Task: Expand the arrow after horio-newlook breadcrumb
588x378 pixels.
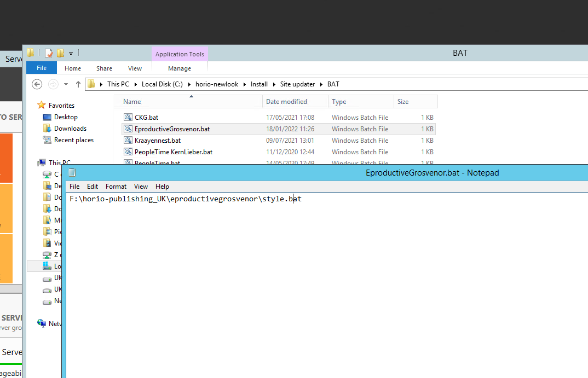Action: [245, 84]
